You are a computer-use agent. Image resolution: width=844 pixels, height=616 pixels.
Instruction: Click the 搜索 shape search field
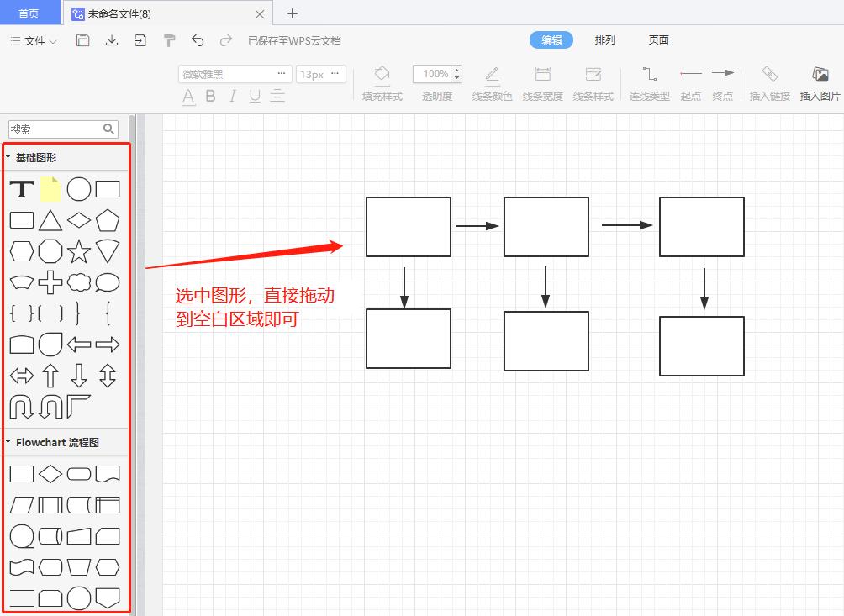click(59, 129)
